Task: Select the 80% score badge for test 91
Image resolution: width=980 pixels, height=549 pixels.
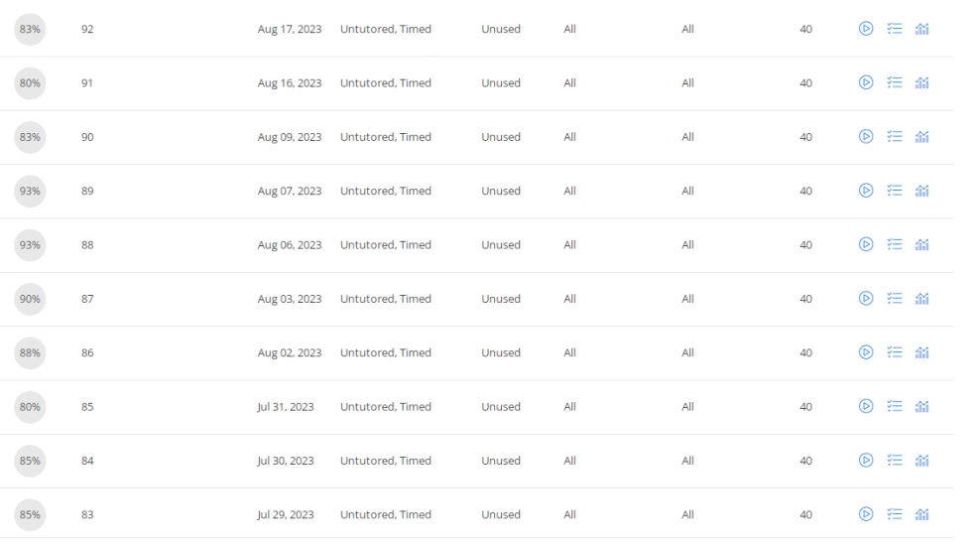Action: coord(30,83)
